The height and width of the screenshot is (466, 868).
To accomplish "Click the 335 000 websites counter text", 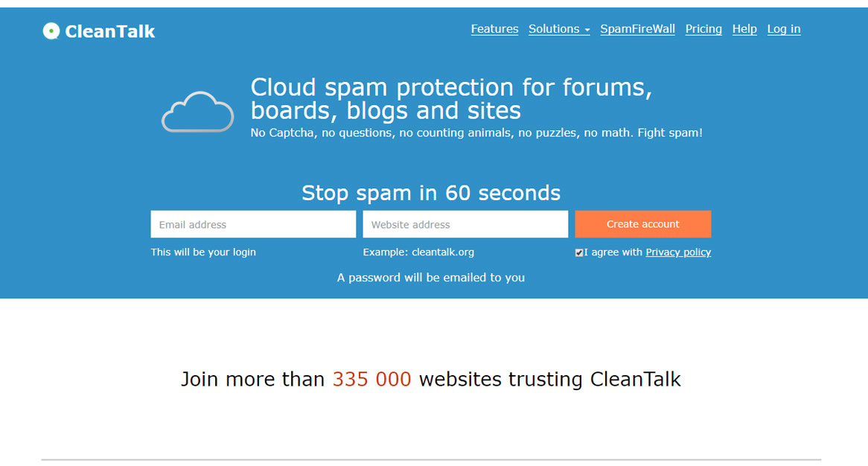I will pyautogui.click(x=371, y=379).
